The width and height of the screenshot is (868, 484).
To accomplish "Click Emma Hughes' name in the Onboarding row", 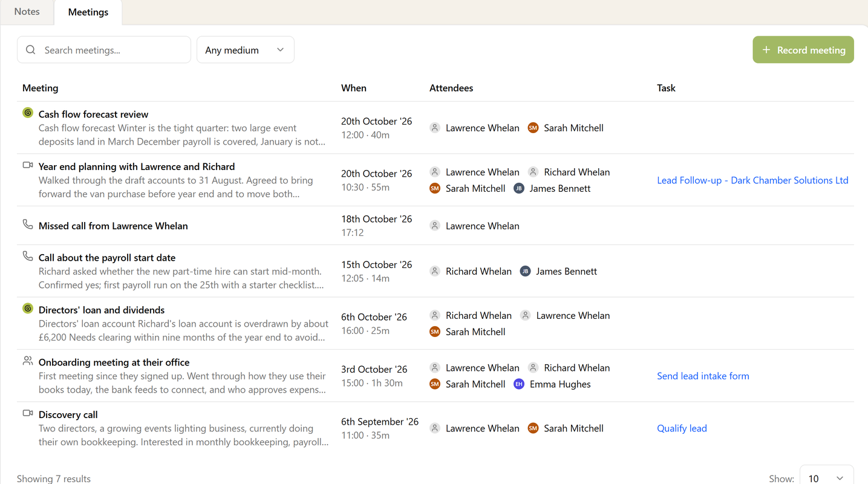I will (560, 384).
